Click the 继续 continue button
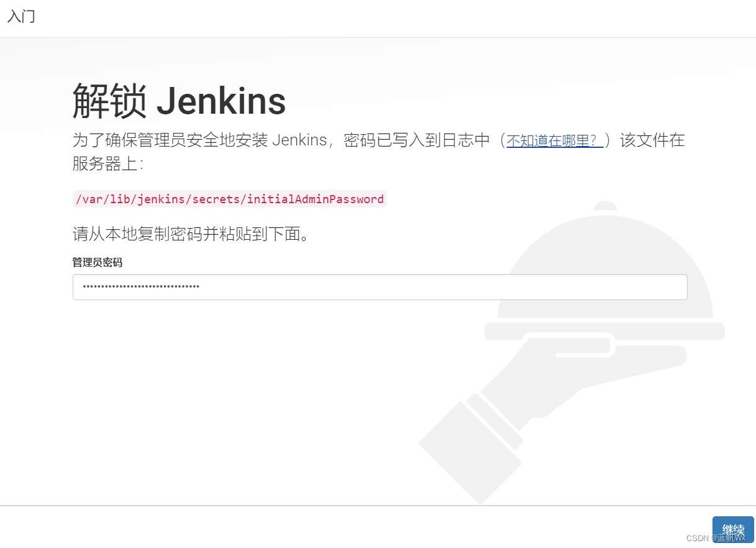This screenshot has height=548, width=756. pyautogui.click(x=733, y=529)
